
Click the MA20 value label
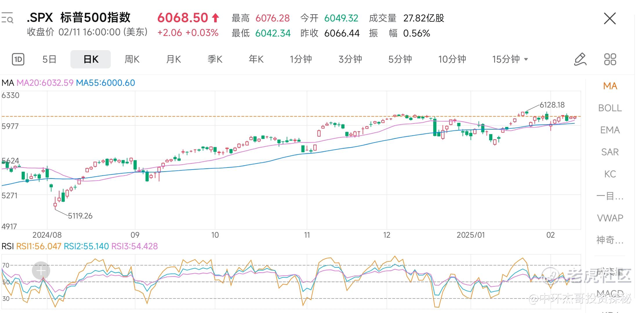(x=45, y=83)
